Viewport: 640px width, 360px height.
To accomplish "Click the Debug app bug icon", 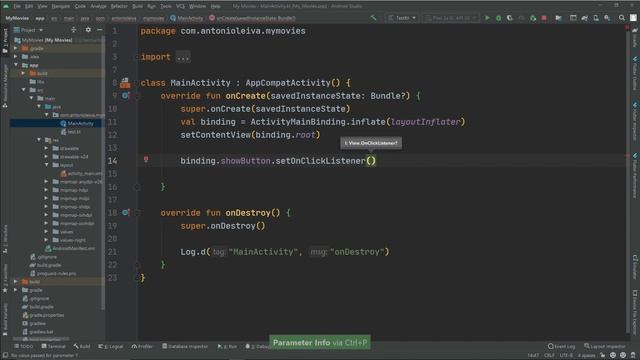I will pos(498,18).
